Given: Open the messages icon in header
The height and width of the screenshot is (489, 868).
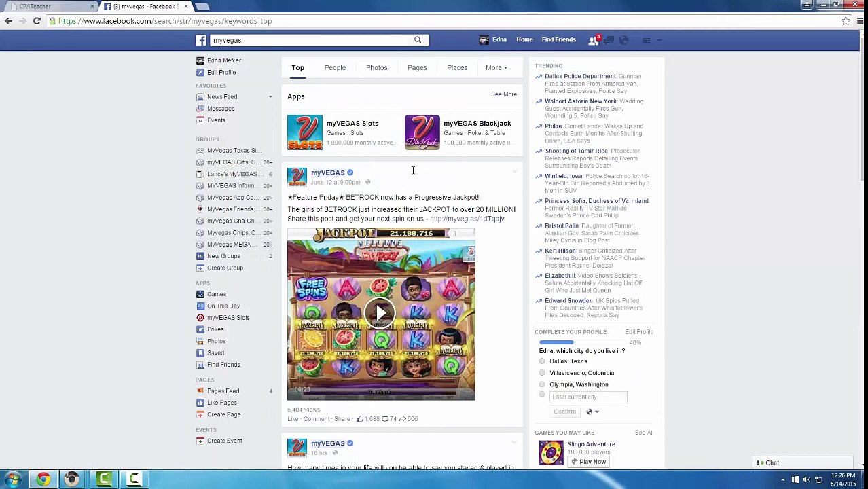Looking at the screenshot, I should coord(609,40).
